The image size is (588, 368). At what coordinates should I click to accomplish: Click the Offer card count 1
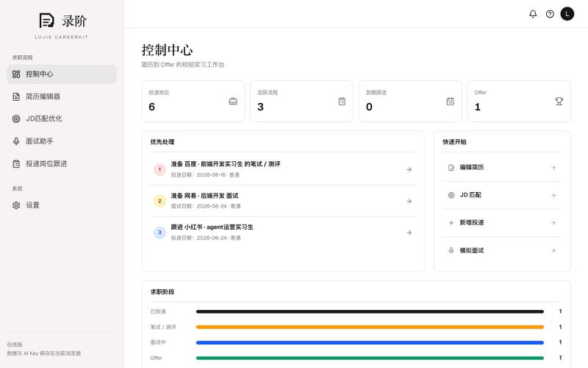(x=477, y=107)
